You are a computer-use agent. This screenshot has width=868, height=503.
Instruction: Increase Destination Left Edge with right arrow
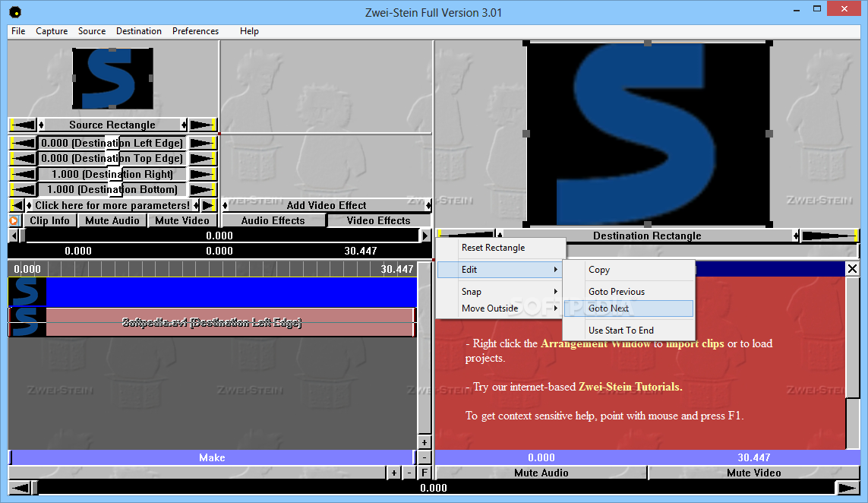(x=203, y=143)
